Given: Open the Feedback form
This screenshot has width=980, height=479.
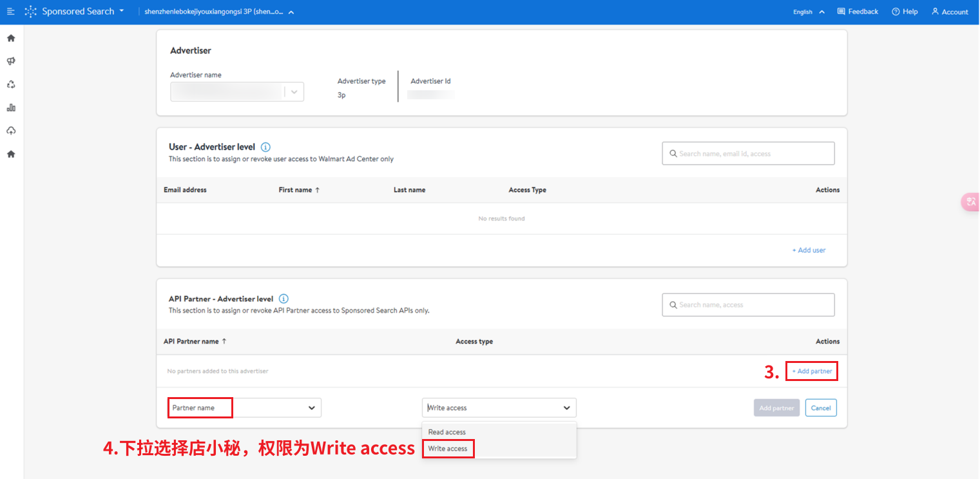Looking at the screenshot, I should point(858,12).
